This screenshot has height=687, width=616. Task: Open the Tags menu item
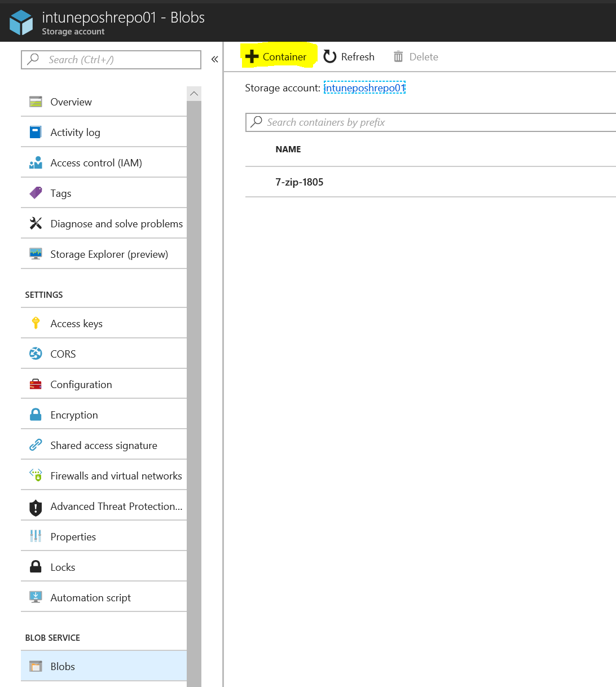click(104, 193)
